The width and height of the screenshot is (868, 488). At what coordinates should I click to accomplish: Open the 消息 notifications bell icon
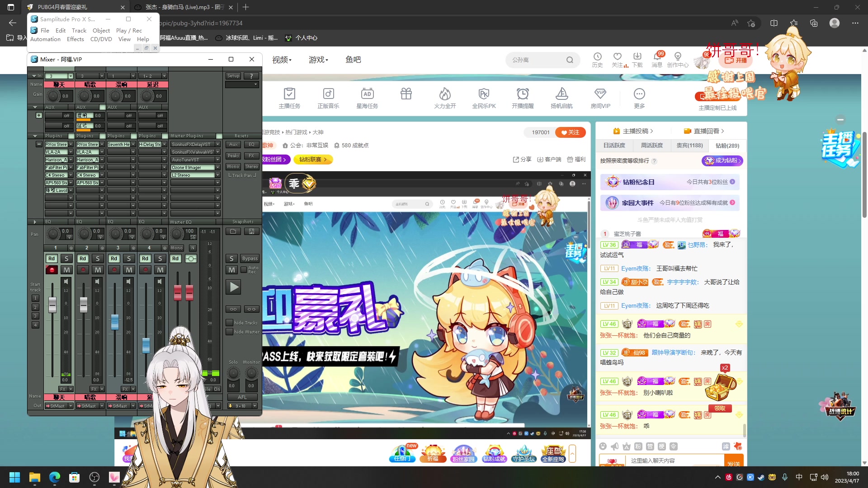[657, 59]
